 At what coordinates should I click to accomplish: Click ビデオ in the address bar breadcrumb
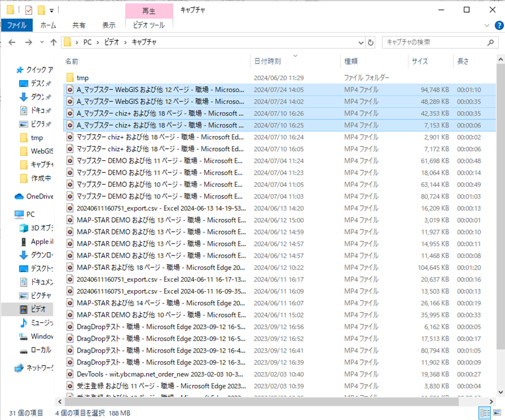click(x=112, y=42)
